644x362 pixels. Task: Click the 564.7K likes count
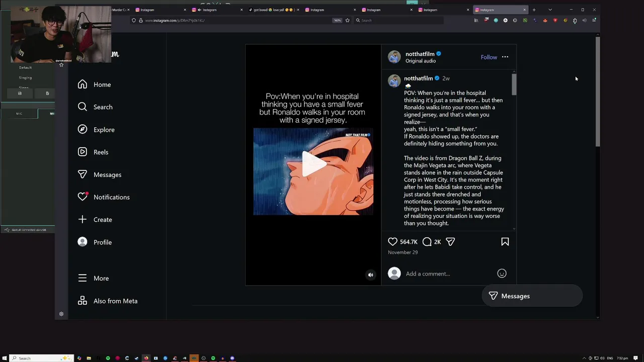coord(409,242)
